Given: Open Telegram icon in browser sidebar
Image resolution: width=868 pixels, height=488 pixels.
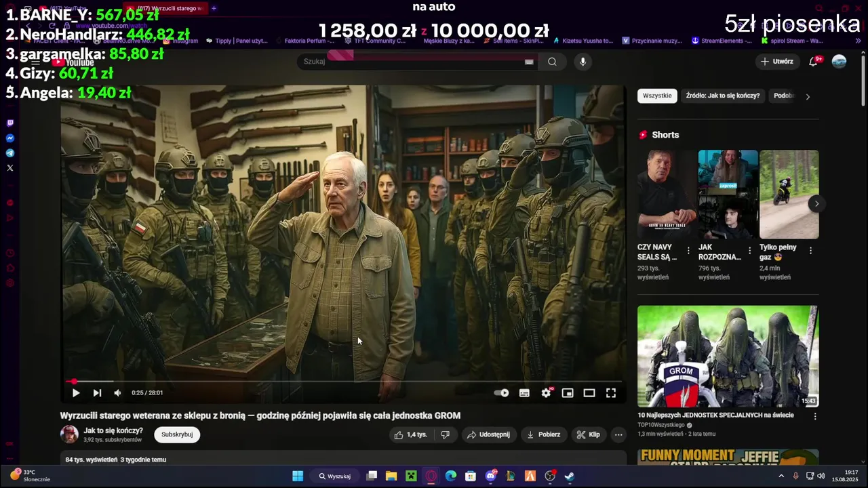Looking at the screenshot, I should pos(9,153).
